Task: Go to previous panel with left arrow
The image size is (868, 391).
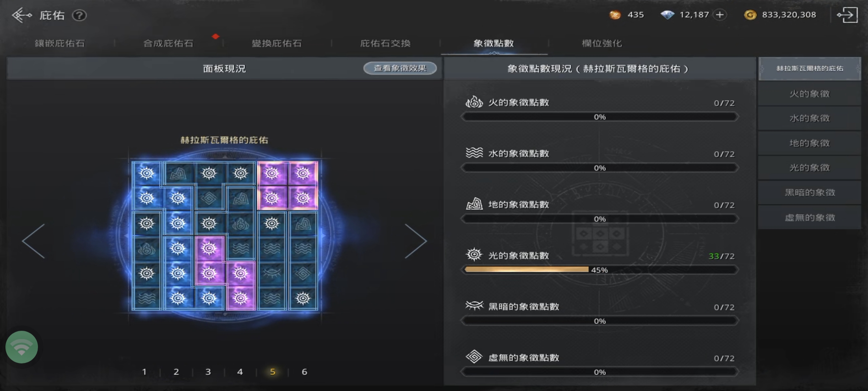Action: (33, 241)
